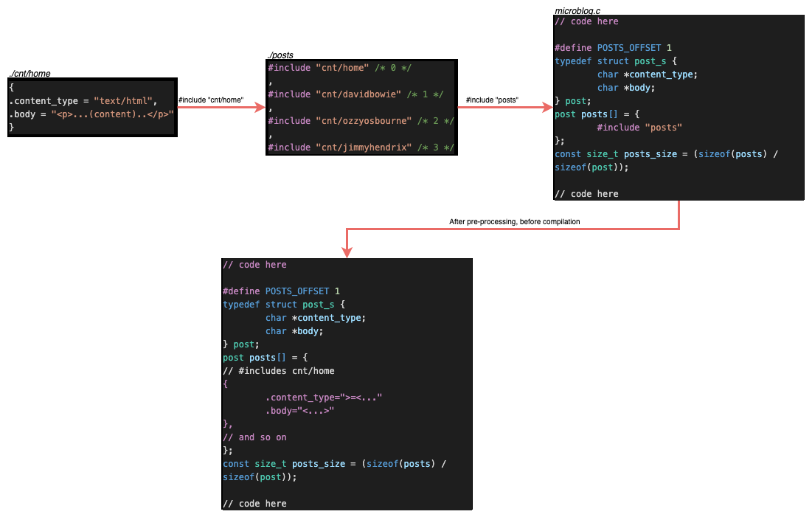Click the cnt/home code snippet box
Screen dimensions: 812x517
coord(92,107)
